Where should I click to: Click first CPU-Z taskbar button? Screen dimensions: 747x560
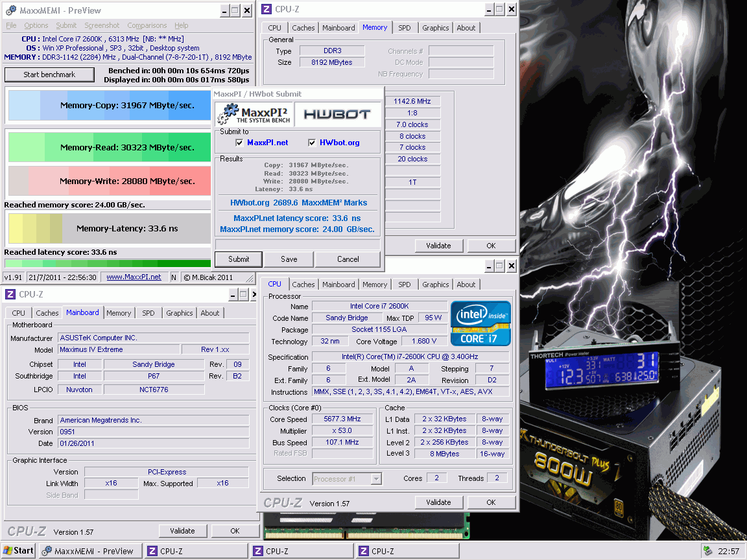click(x=196, y=551)
